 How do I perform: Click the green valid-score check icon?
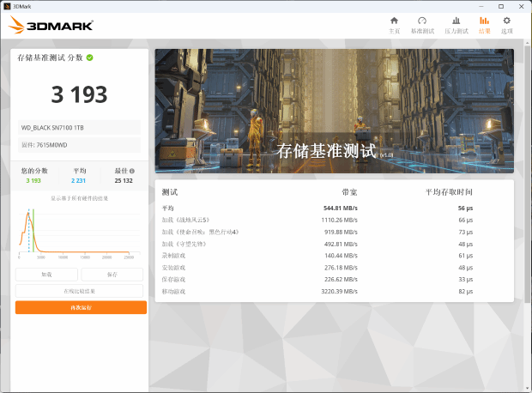(89, 57)
